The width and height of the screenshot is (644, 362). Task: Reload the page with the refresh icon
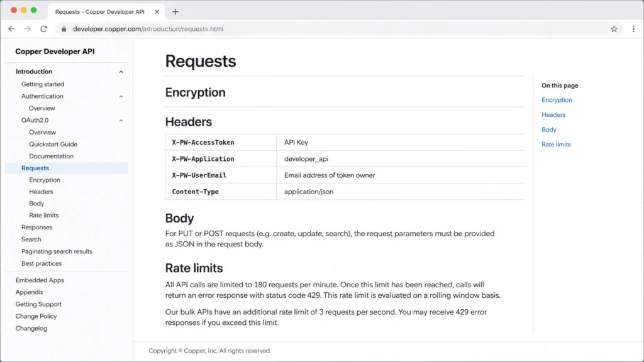pyautogui.click(x=43, y=29)
